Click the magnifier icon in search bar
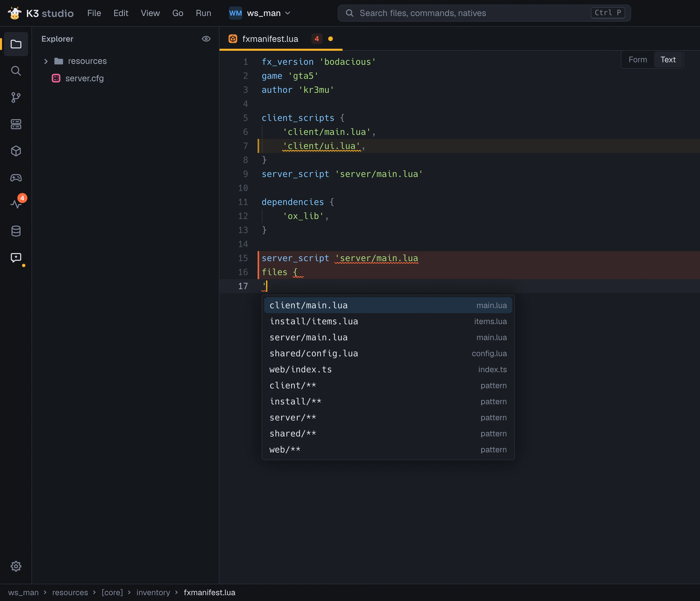700x601 pixels. (350, 13)
